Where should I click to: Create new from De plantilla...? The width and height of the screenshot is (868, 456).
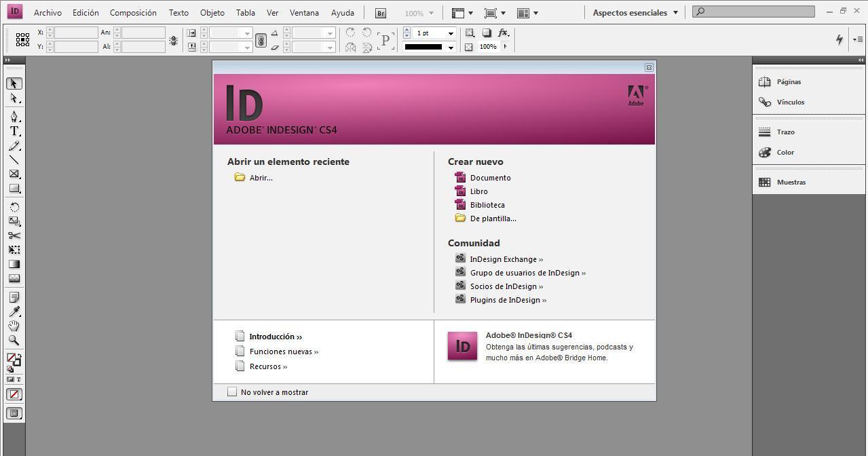pyautogui.click(x=493, y=218)
